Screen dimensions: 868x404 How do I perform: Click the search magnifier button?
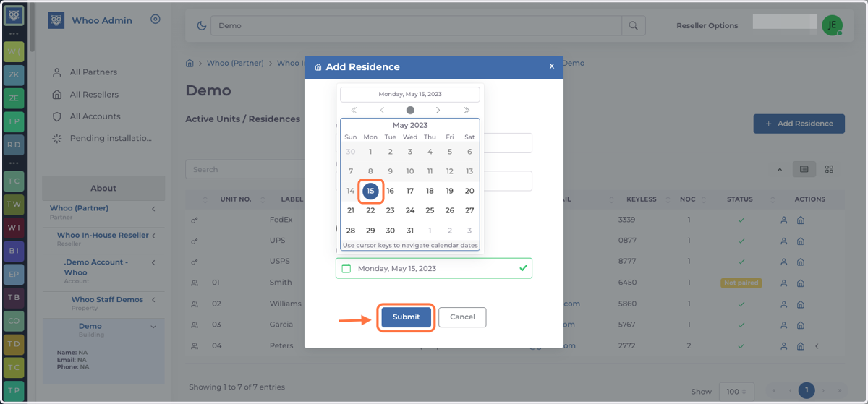coord(634,26)
